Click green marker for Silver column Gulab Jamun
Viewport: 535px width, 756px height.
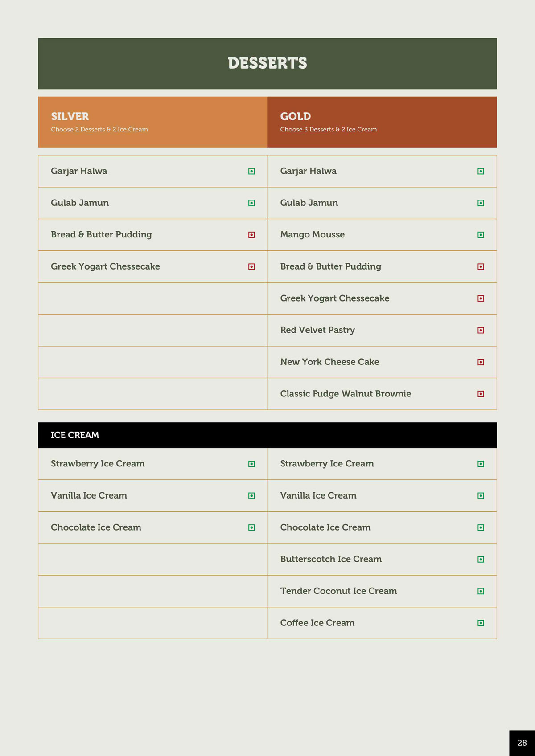251,203
